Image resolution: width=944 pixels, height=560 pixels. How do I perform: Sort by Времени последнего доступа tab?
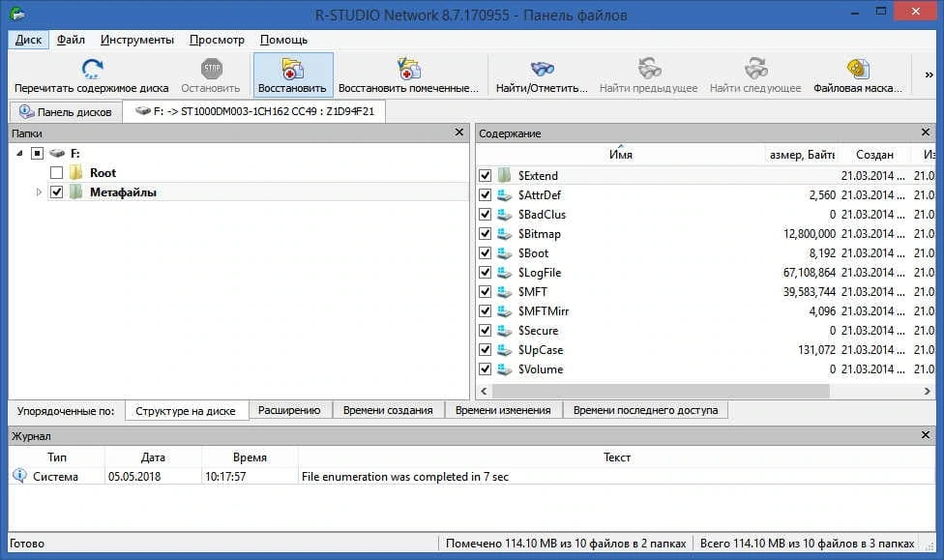click(645, 410)
